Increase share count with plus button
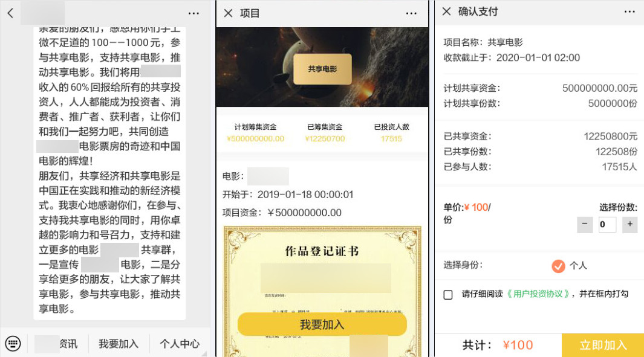Image resolution: width=644 pixels, height=357 pixels. tap(629, 224)
